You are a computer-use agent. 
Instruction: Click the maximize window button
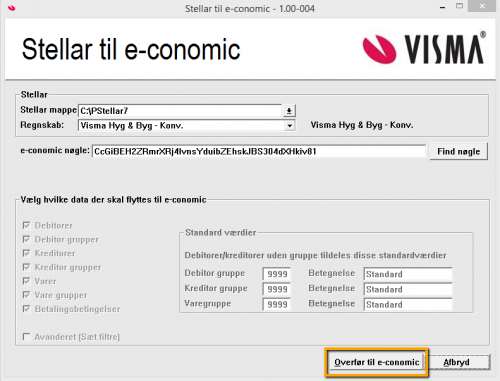point(460,6)
